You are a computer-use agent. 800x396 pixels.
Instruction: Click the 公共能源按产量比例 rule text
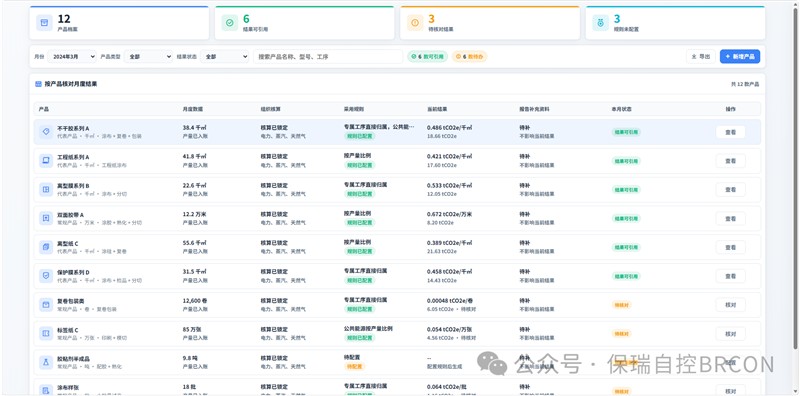(x=368, y=329)
